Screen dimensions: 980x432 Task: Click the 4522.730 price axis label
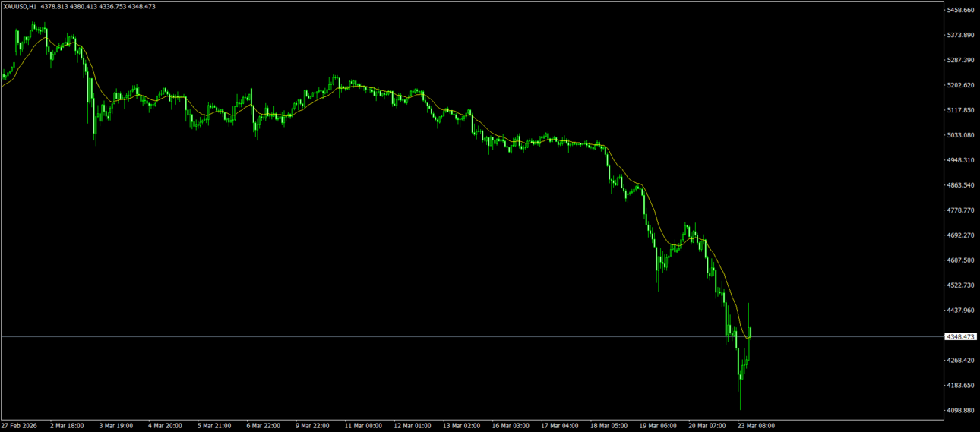(x=961, y=285)
